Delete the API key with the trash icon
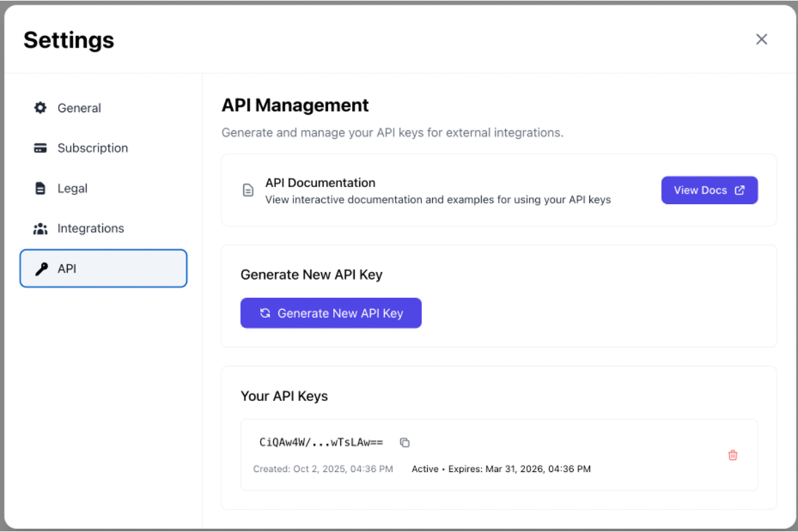798x532 pixels. [732, 455]
